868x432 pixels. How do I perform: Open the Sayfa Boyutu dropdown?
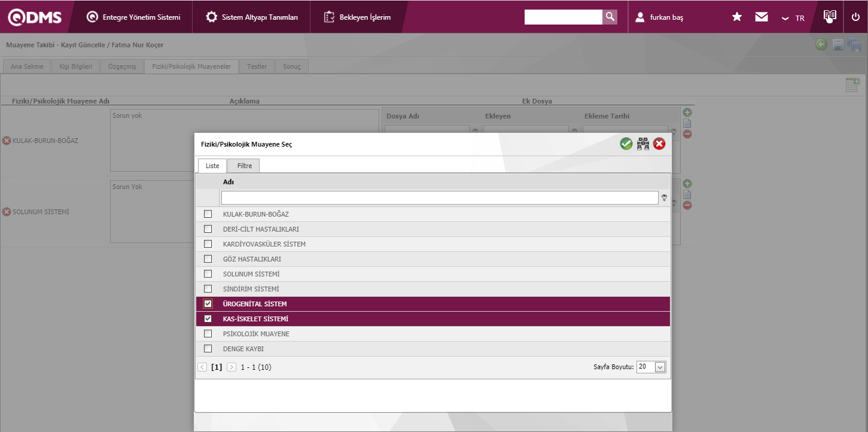[660, 367]
